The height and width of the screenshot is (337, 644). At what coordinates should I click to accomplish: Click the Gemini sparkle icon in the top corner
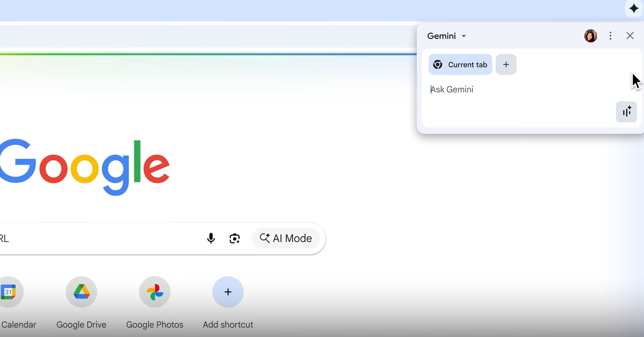[634, 9]
